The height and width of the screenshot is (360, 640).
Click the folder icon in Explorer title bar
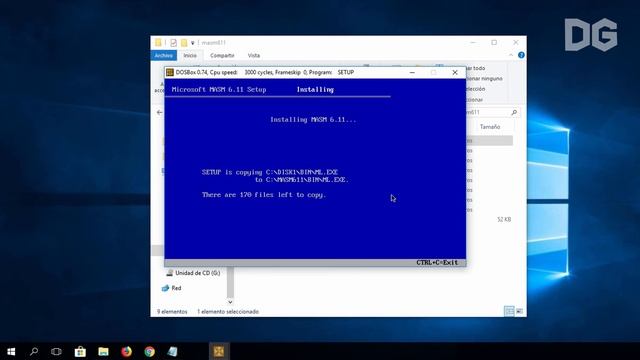pos(158,42)
